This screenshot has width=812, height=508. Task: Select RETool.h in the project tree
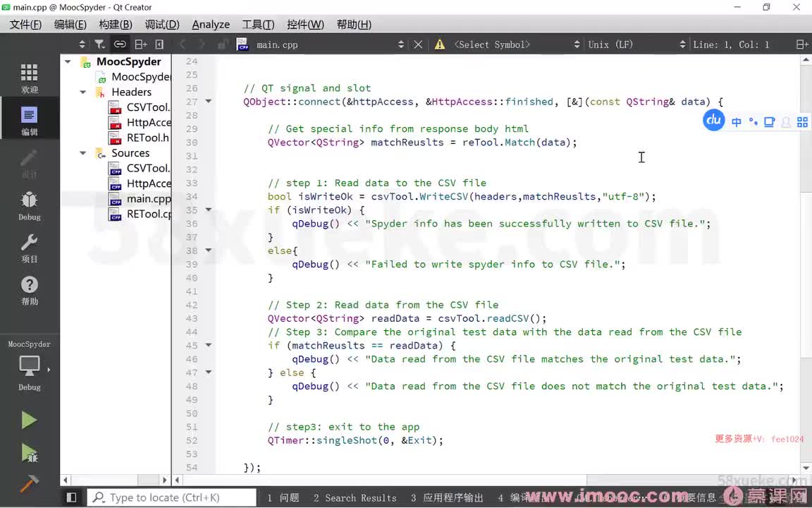(139, 138)
